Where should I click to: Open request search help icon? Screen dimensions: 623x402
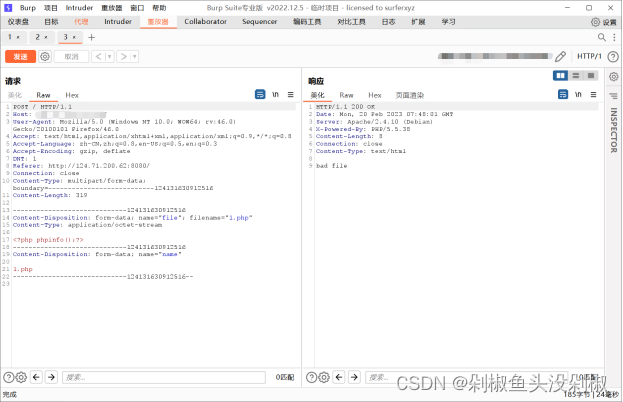tap(8, 377)
